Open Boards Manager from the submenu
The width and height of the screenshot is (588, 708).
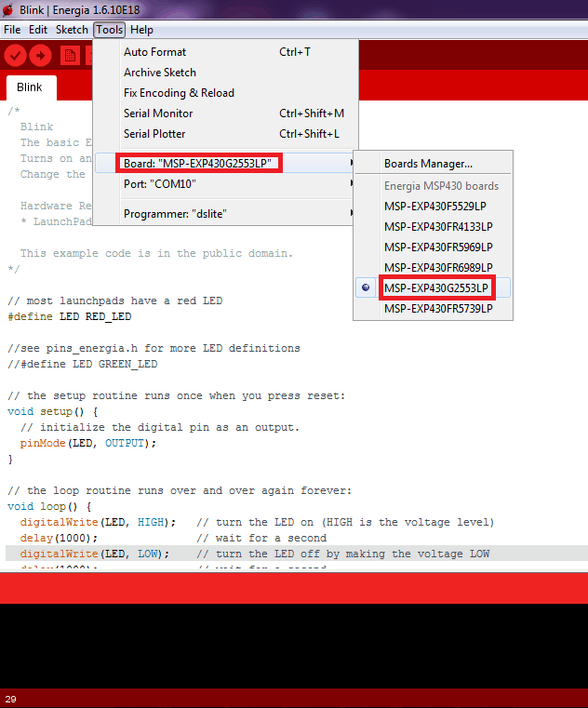coord(428,164)
